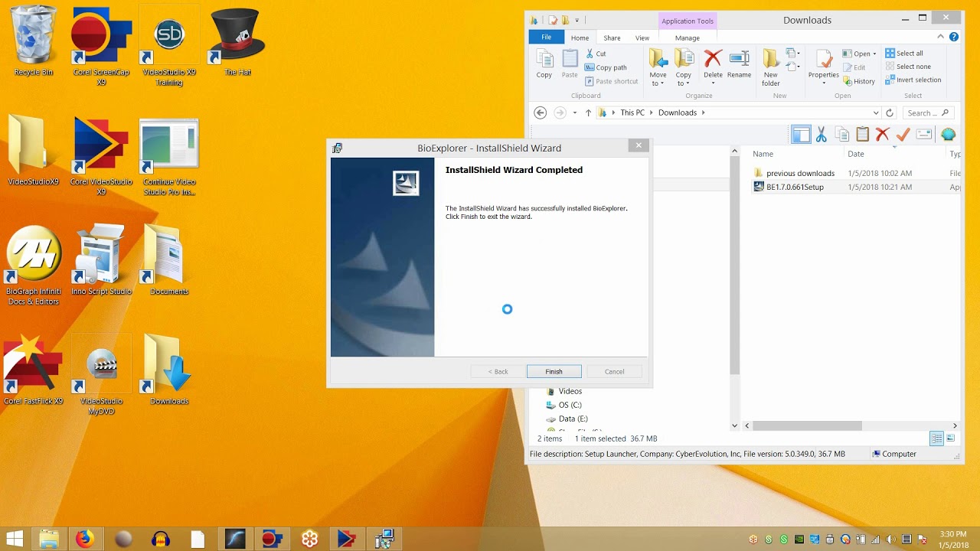Expand the Properties dropdown arrow
The image size is (980, 551).
coord(824,83)
